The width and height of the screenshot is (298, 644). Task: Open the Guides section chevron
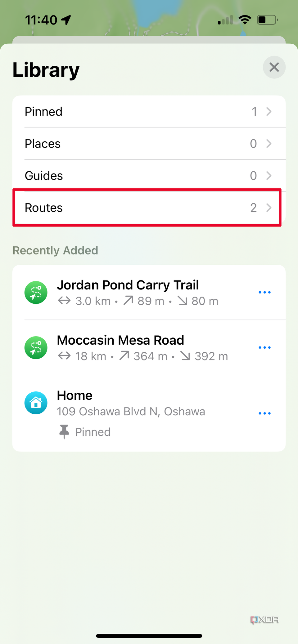(149, 175)
